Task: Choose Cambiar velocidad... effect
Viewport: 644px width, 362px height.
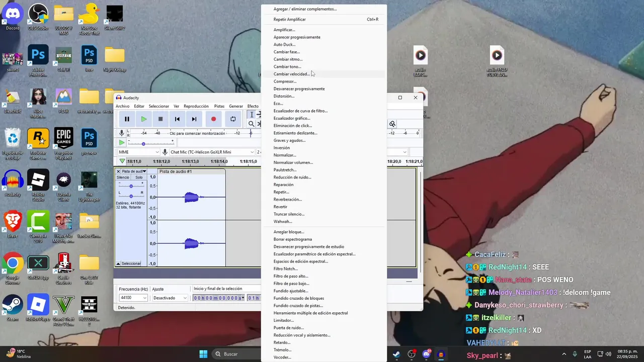Action: coord(324,74)
